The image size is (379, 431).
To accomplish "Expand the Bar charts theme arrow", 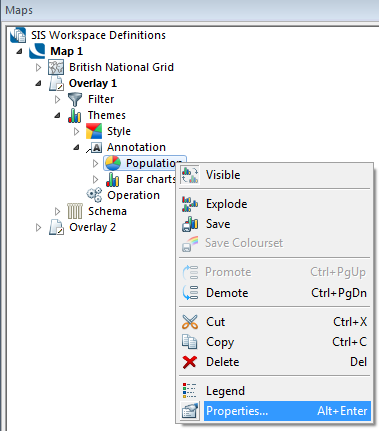I will coord(95,179).
